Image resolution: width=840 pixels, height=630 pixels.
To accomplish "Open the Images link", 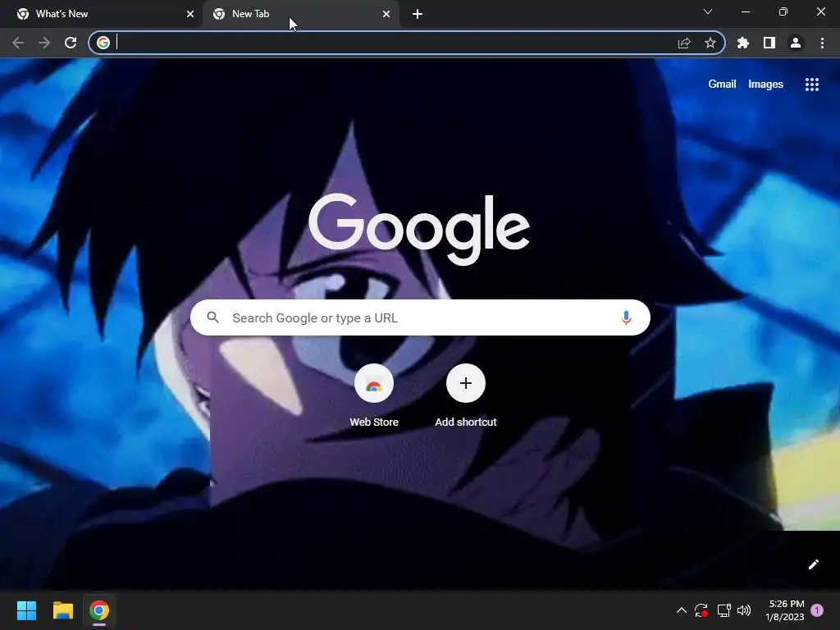I will tap(765, 84).
